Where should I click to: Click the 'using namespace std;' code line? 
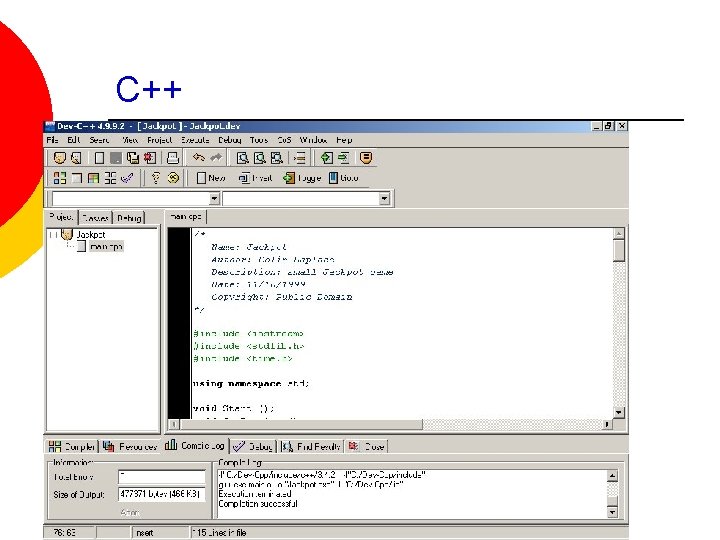tap(251, 383)
